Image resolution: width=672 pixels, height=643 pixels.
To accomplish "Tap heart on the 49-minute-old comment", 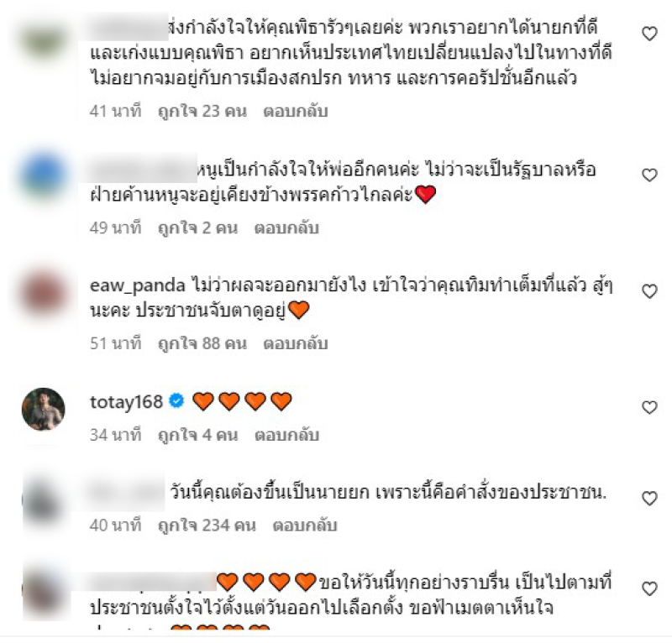I will [649, 175].
